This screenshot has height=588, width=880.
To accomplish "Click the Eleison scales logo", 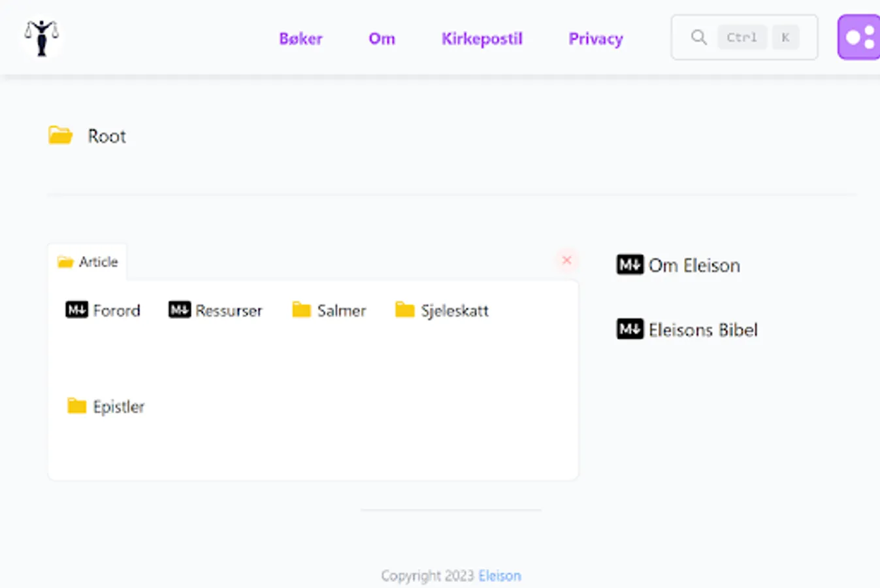I will pyautogui.click(x=42, y=37).
